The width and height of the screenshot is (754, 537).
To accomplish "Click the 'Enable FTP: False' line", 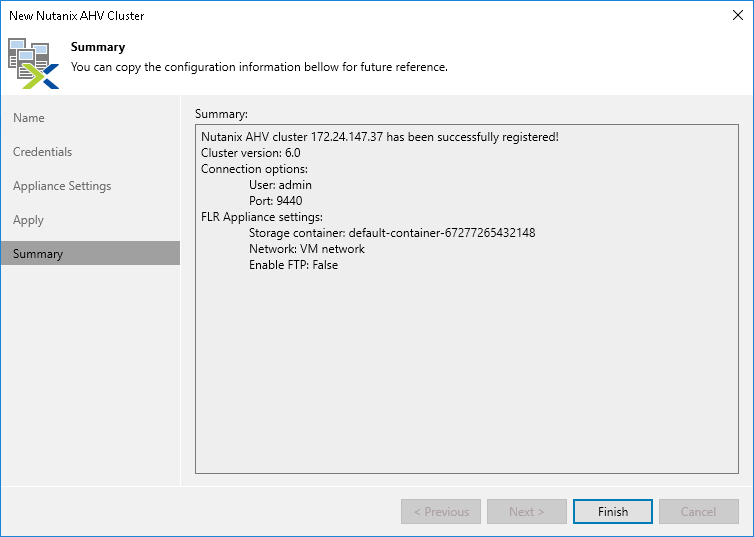I will coord(293,265).
